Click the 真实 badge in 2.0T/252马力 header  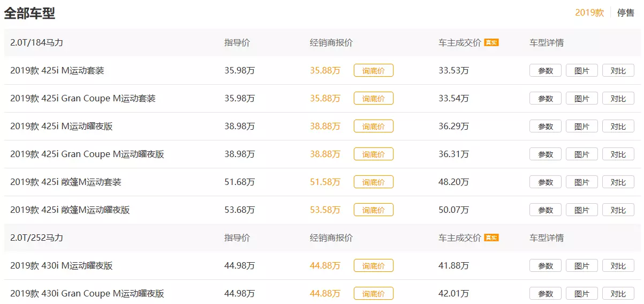point(491,238)
